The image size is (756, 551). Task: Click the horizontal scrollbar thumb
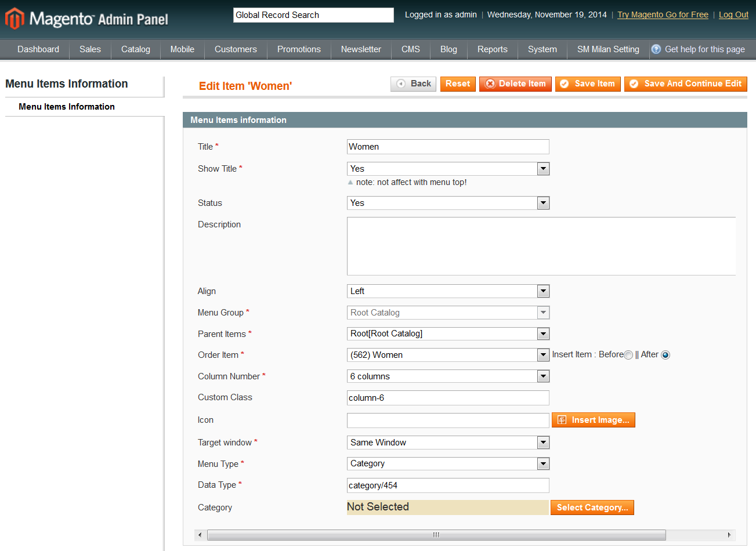pyautogui.click(x=436, y=535)
